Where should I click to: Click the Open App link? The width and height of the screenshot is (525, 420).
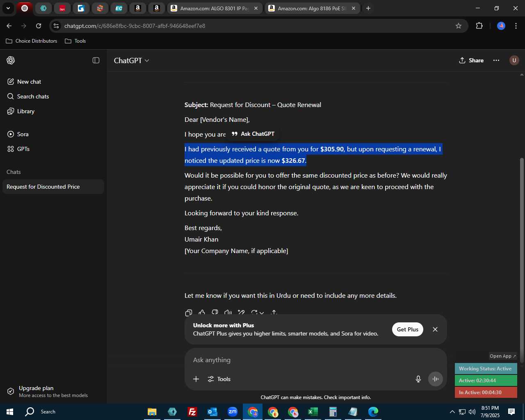tap(503, 356)
